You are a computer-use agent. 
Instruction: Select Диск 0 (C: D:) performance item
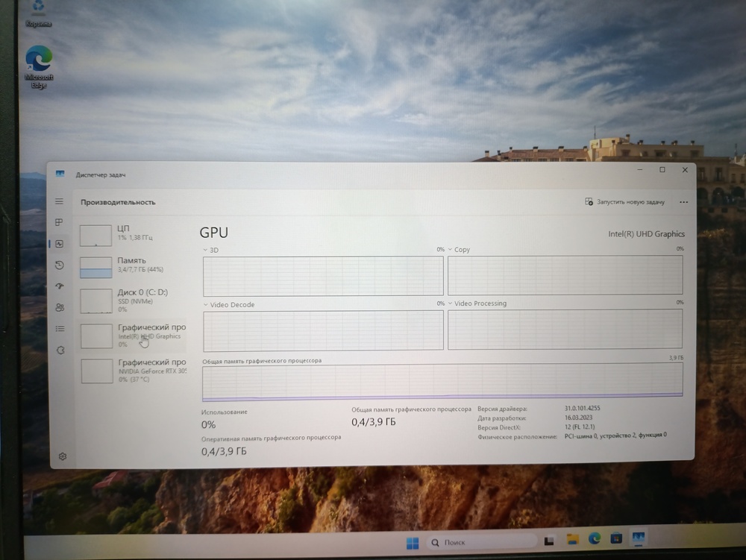click(133, 300)
